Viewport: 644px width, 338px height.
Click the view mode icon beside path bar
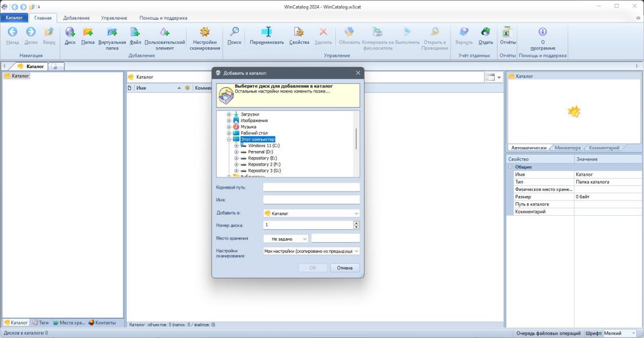[x=490, y=77]
